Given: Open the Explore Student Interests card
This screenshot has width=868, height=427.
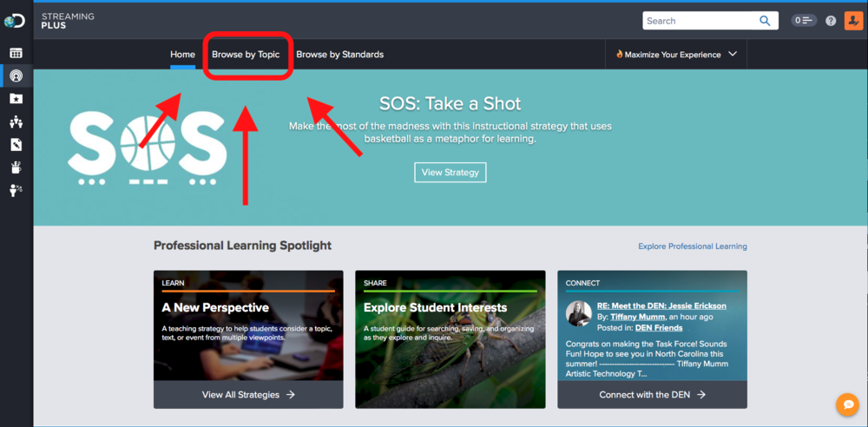Looking at the screenshot, I should (450, 339).
